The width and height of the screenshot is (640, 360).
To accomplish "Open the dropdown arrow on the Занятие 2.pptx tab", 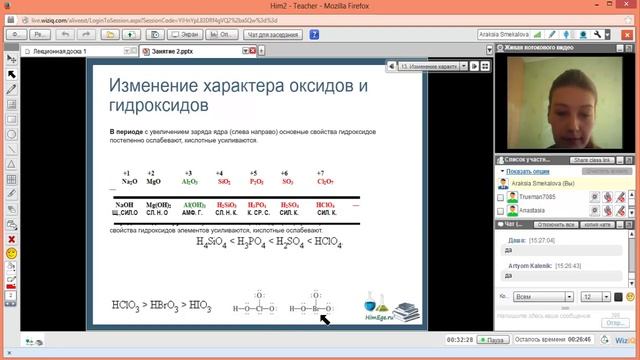I will tap(245, 51).
